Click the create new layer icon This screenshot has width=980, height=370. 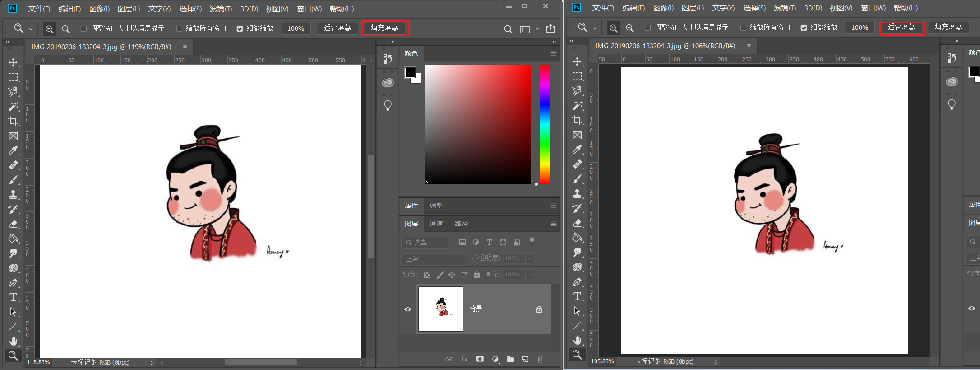(x=525, y=359)
